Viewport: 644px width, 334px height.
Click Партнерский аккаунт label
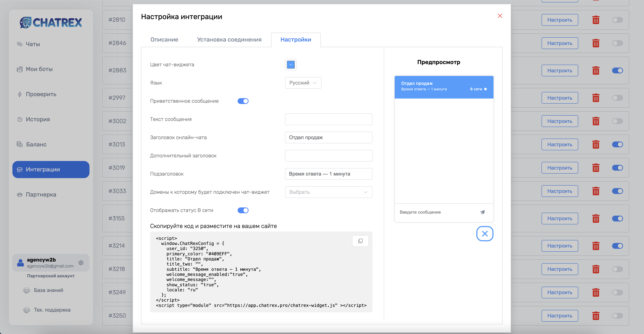[51, 276]
